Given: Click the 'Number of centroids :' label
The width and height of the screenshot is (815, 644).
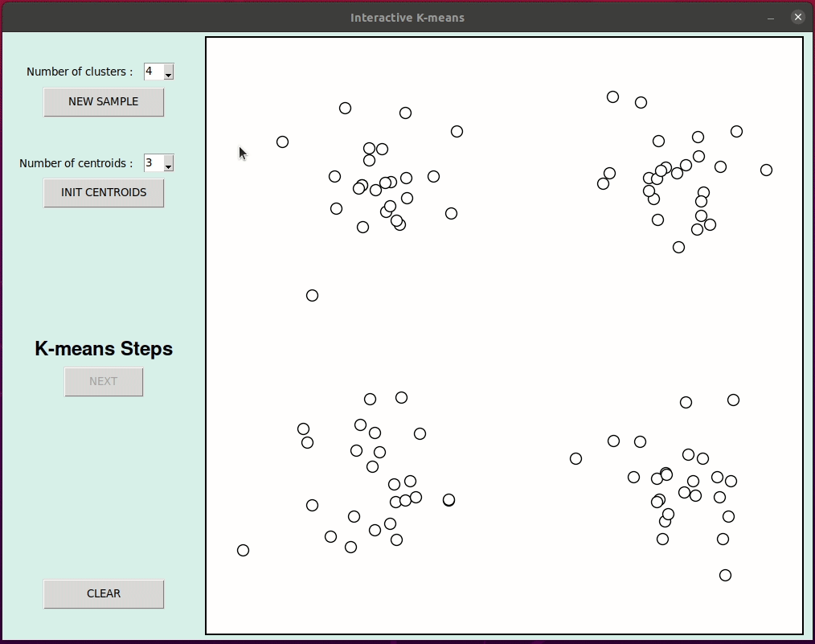Looking at the screenshot, I should [76, 163].
